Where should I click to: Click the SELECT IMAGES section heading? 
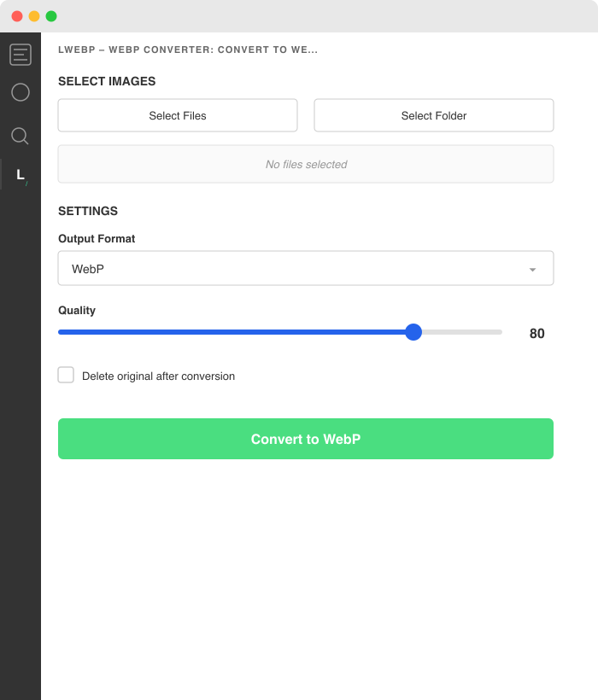tap(106, 81)
